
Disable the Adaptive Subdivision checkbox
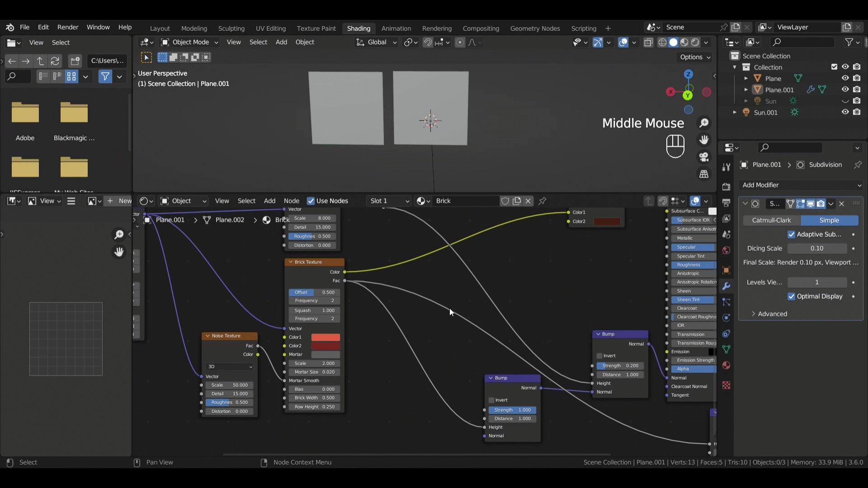pos(791,234)
